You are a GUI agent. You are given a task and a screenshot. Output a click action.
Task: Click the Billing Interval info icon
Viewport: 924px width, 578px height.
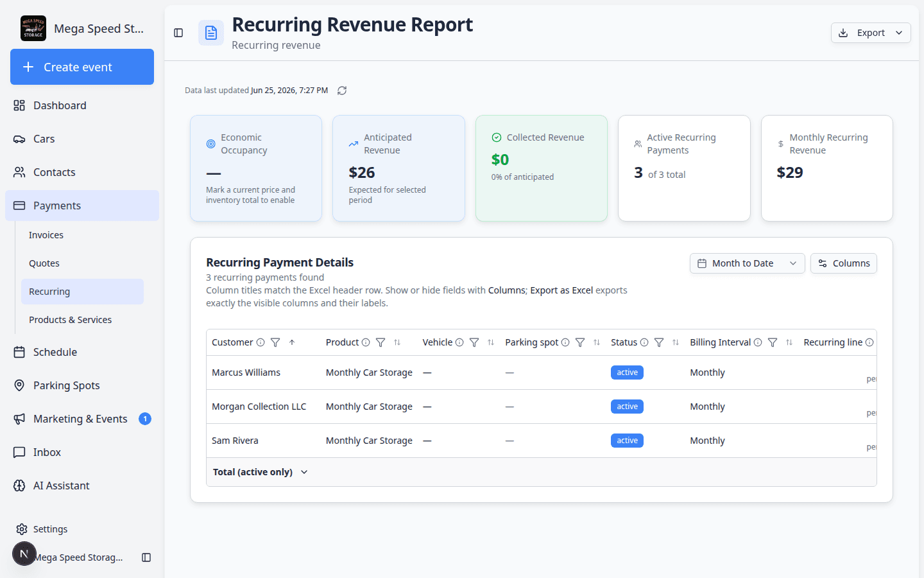[758, 342]
